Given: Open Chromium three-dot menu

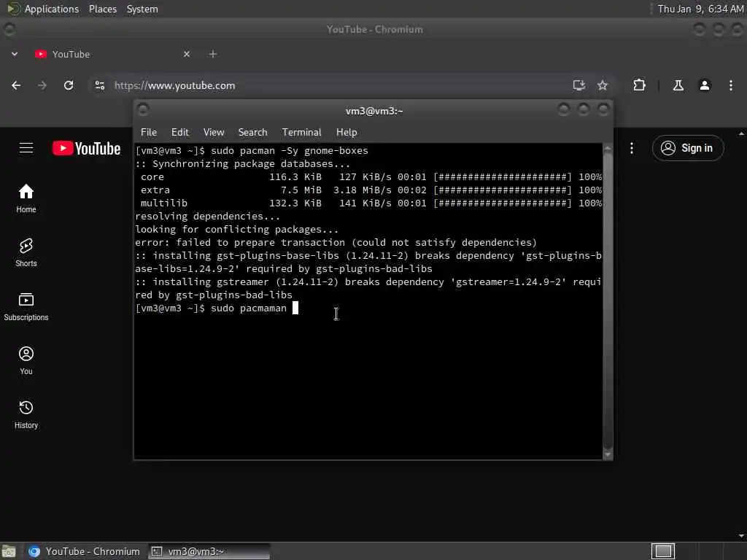Looking at the screenshot, I should [x=731, y=85].
